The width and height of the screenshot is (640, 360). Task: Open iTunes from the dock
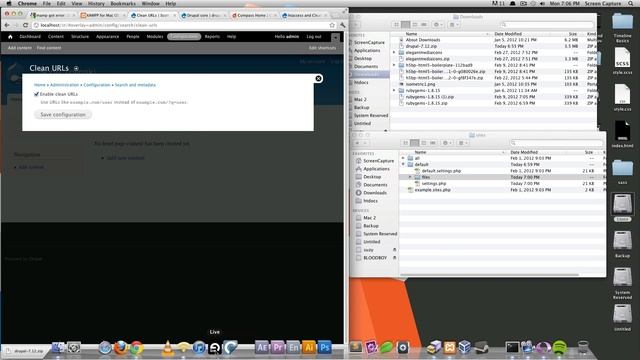(x=199, y=348)
